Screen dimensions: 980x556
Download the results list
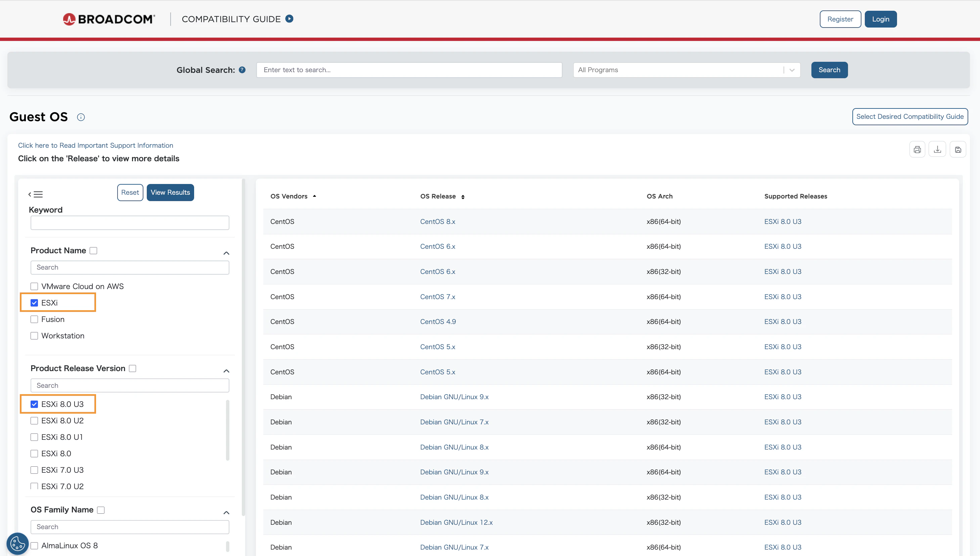937,150
